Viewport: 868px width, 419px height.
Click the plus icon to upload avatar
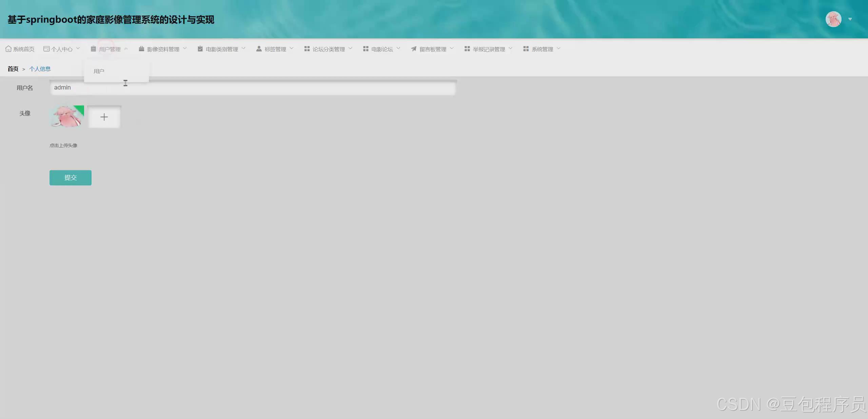pyautogui.click(x=104, y=117)
